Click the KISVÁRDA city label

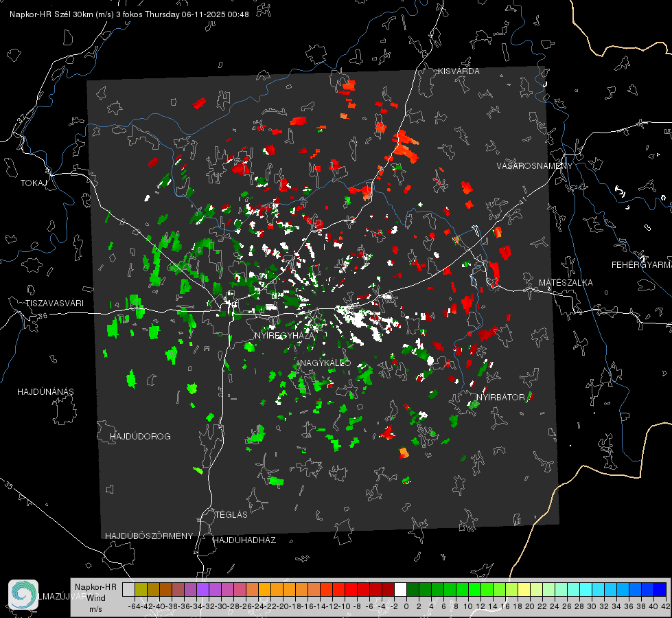pos(459,71)
